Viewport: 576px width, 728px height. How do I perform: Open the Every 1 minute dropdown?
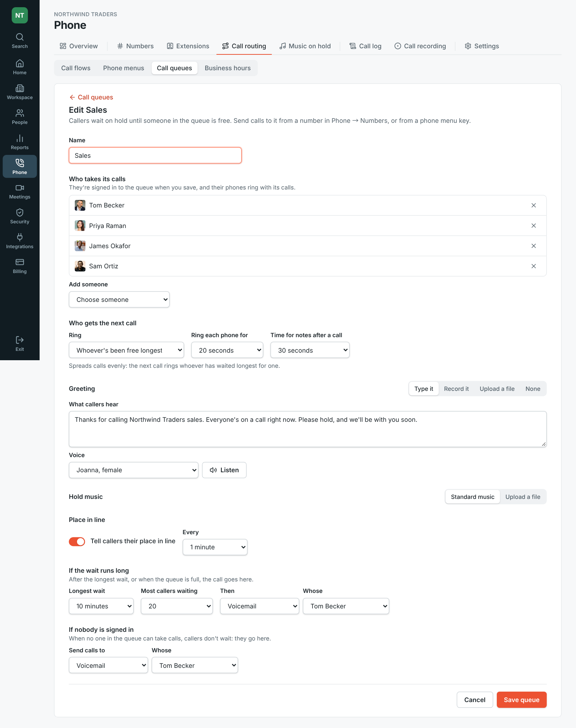[215, 547]
